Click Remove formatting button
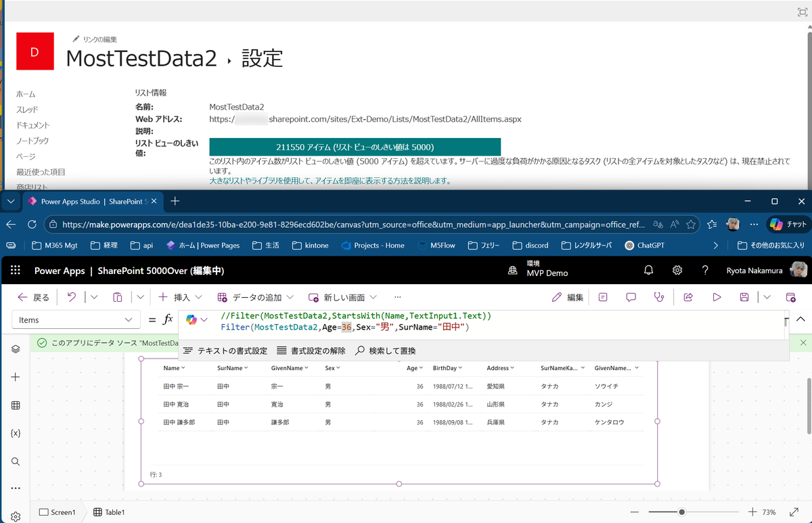812x523 pixels. click(311, 350)
